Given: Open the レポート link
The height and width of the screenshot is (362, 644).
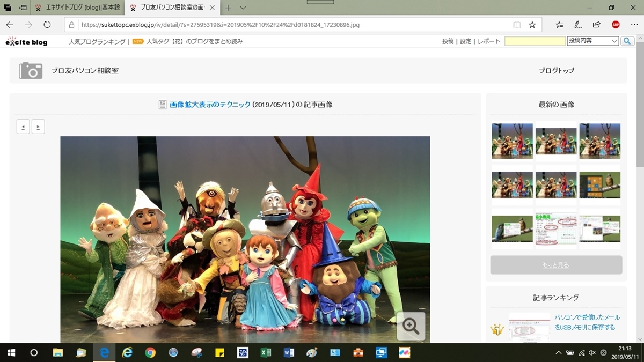Looking at the screenshot, I should [488, 41].
